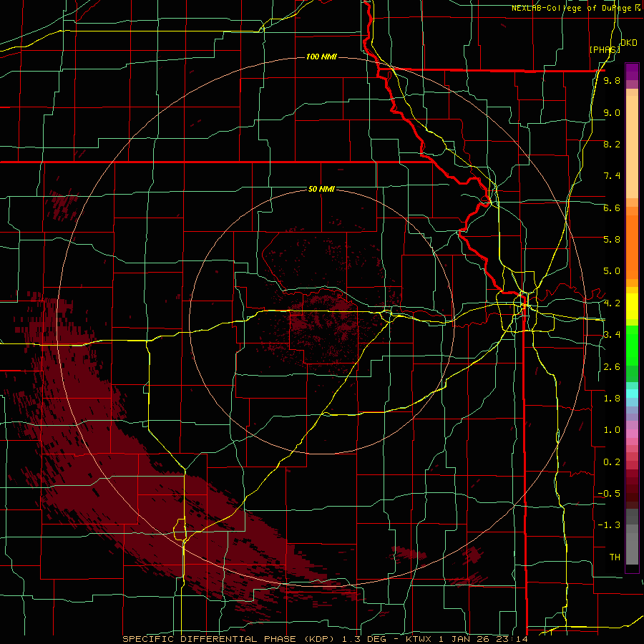Click the [PHAS] legend unit label

tap(605, 49)
